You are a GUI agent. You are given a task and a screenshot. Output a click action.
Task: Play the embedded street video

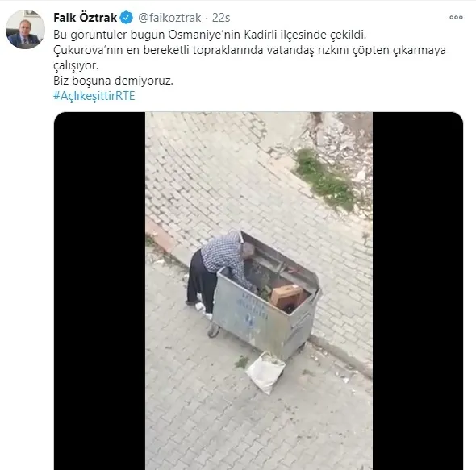click(259, 291)
